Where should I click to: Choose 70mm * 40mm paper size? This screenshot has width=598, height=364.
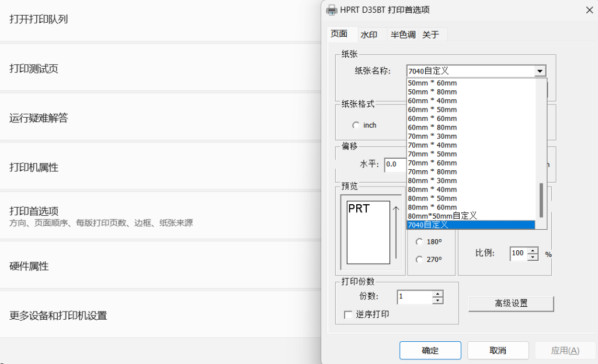(x=471, y=145)
